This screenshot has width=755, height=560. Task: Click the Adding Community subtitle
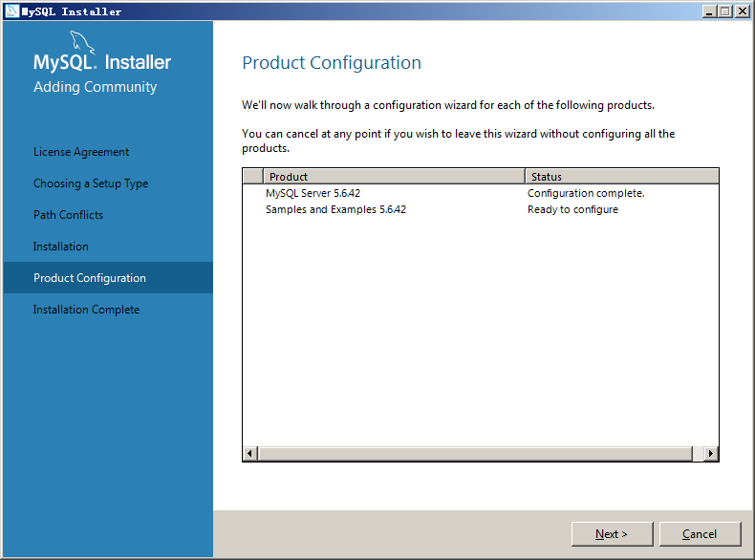(95, 87)
